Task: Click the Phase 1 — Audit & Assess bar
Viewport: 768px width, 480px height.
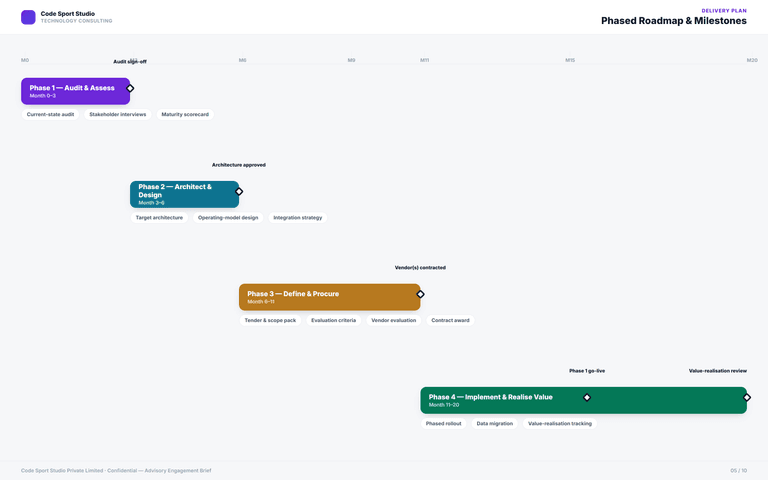Action: click(x=75, y=91)
